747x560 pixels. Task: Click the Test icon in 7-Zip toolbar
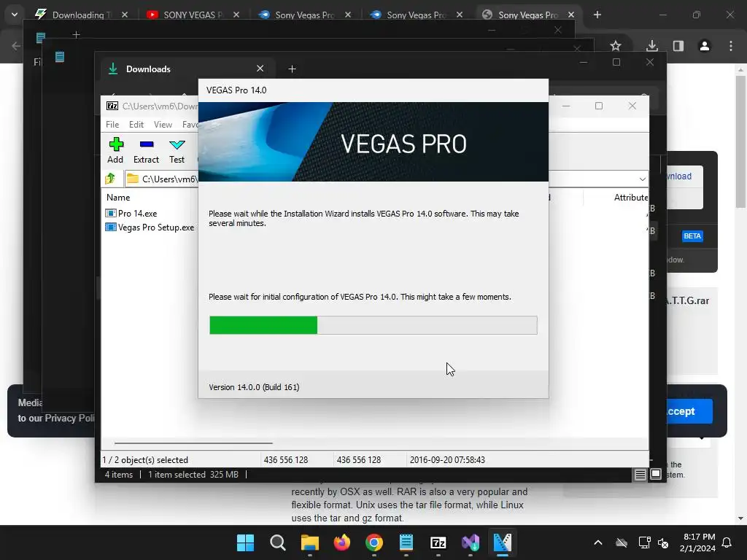(x=177, y=150)
